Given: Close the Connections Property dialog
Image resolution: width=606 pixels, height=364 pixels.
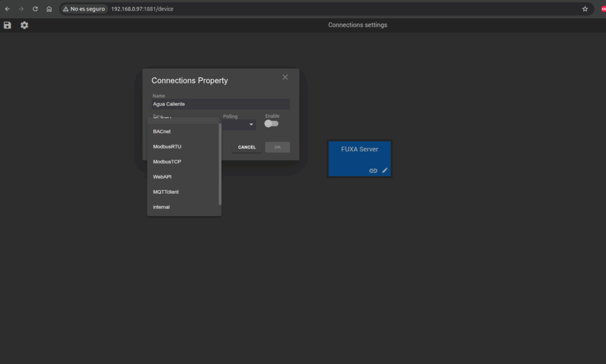Looking at the screenshot, I should coord(285,78).
